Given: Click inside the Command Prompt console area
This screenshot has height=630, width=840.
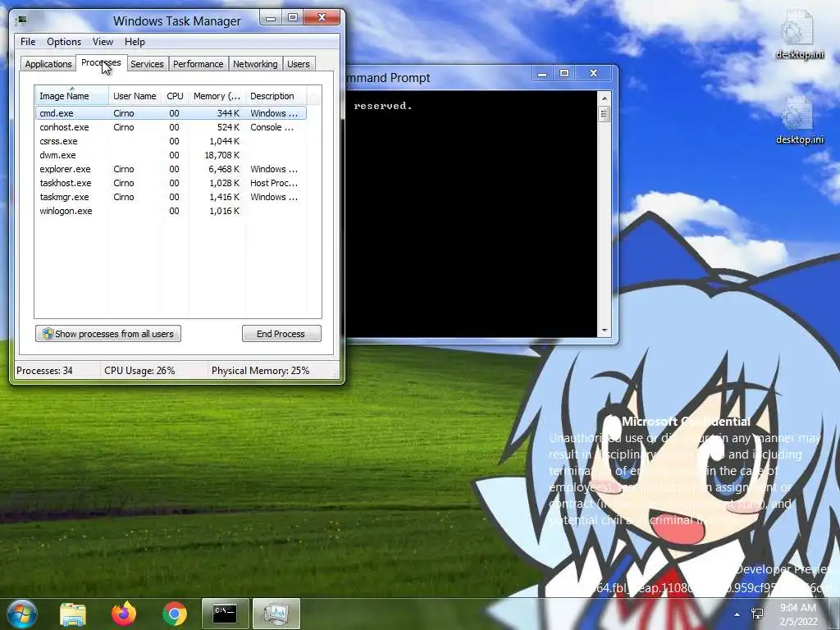Looking at the screenshot, I should pos(472,214).
